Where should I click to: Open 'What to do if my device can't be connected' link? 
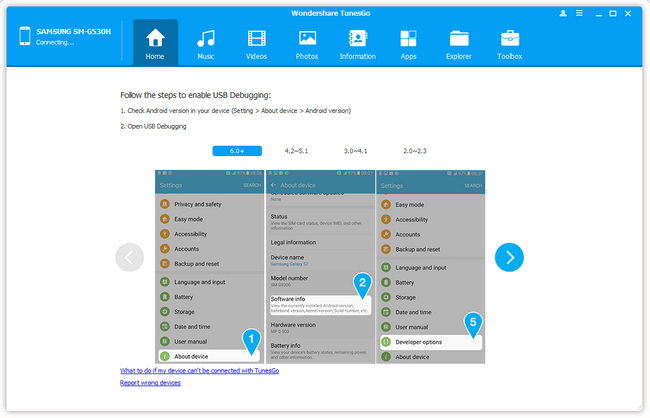point(199,371)
